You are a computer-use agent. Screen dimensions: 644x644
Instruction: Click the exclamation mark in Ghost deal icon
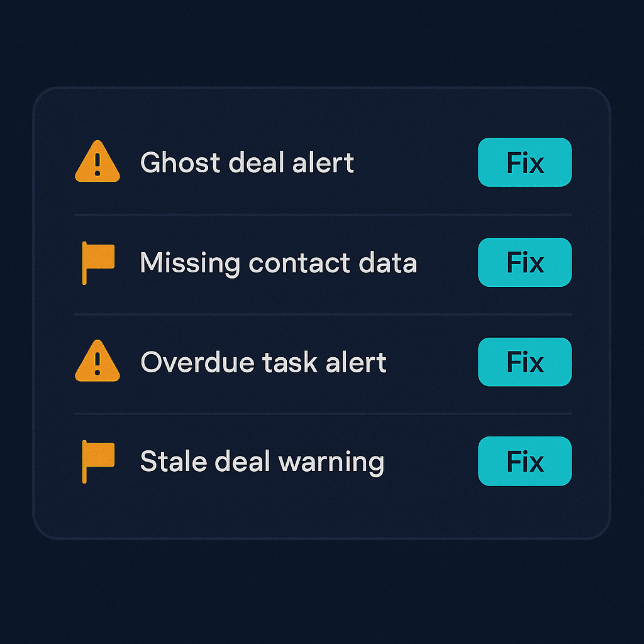(97, 165)
